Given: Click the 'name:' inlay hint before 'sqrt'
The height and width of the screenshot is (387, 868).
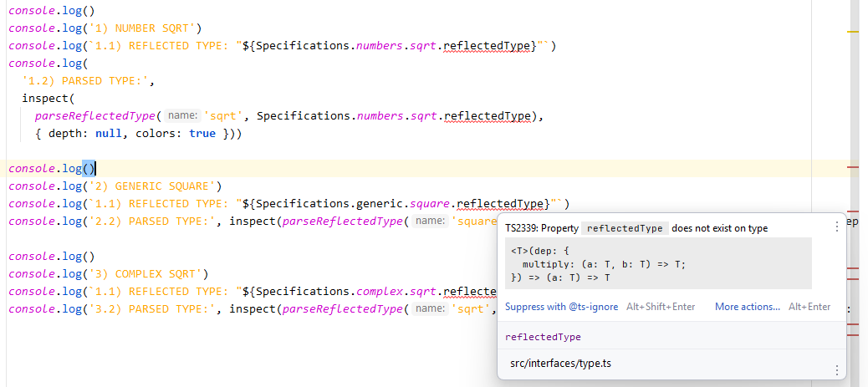Looking at the screenshot, I should (x=181, y=116).
